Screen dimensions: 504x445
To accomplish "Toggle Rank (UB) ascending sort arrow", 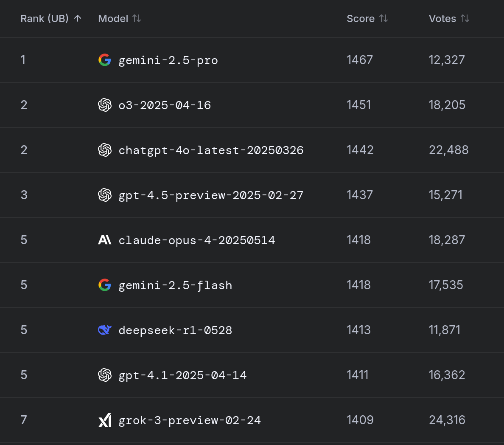I will (78, 18).
